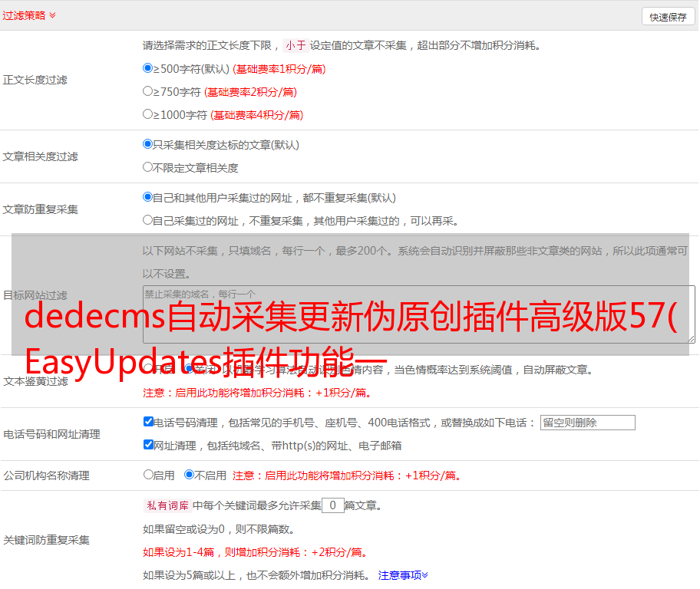Choose 只采集相关度达标的文章(默认) option
Screen dimensions: 700x589
pyautogui.click(x=147, y=144)
